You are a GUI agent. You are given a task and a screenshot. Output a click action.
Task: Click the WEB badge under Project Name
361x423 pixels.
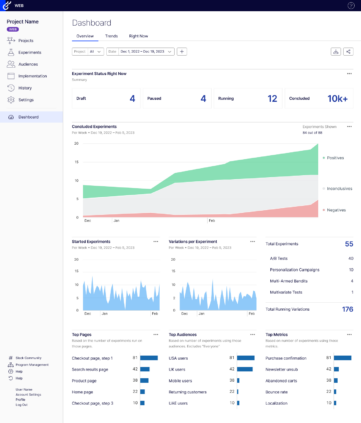pos(13,29)
